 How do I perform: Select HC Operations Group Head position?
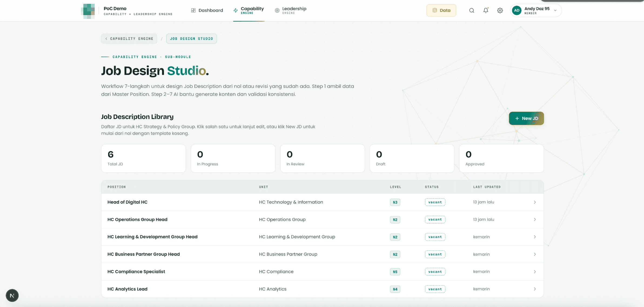[137, 220]
